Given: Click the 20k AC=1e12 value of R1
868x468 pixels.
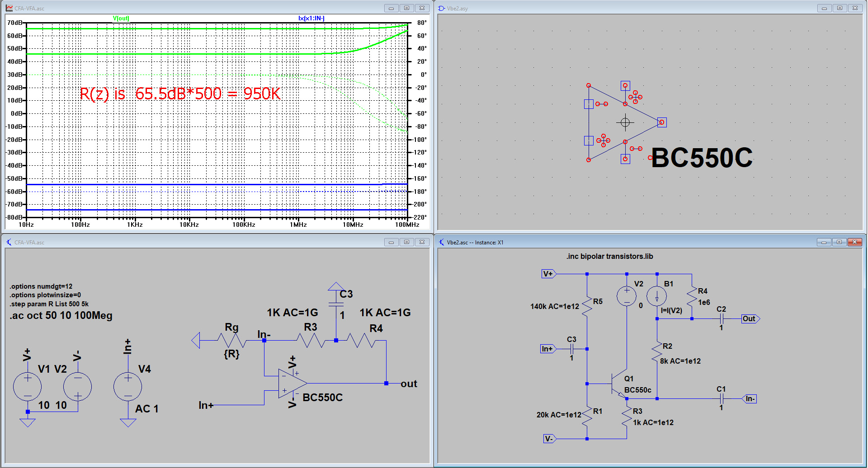Looking at the screenshot, I should (x=559, y=415).
